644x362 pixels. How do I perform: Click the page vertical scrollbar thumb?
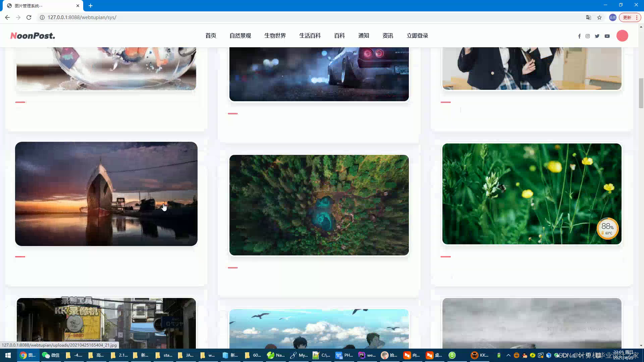[x=641, y=93]
